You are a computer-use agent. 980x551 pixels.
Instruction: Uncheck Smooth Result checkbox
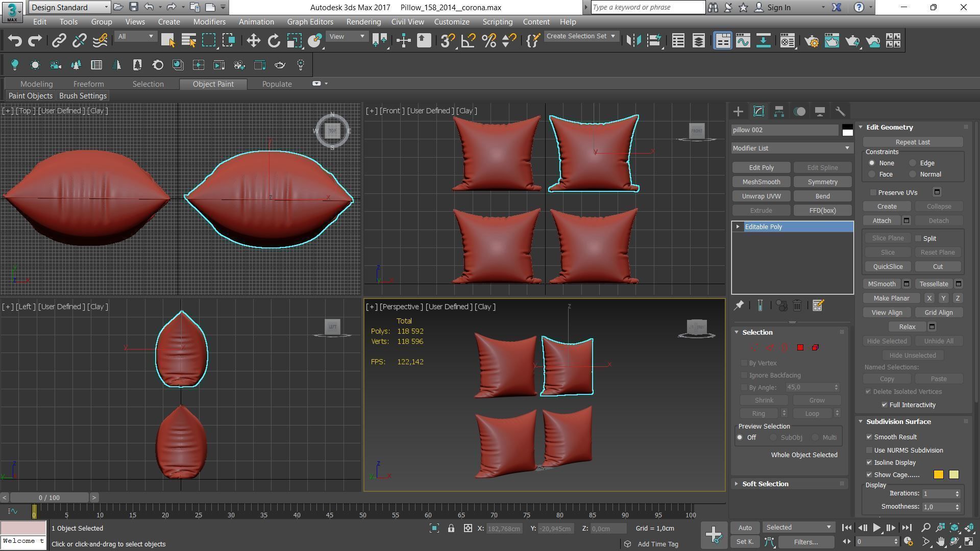(x=869, y=437)
